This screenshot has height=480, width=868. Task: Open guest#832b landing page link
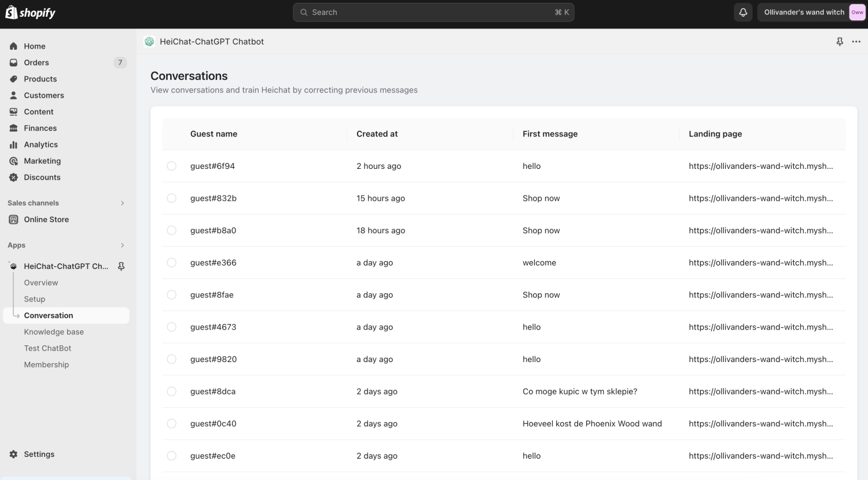[760, 198]
